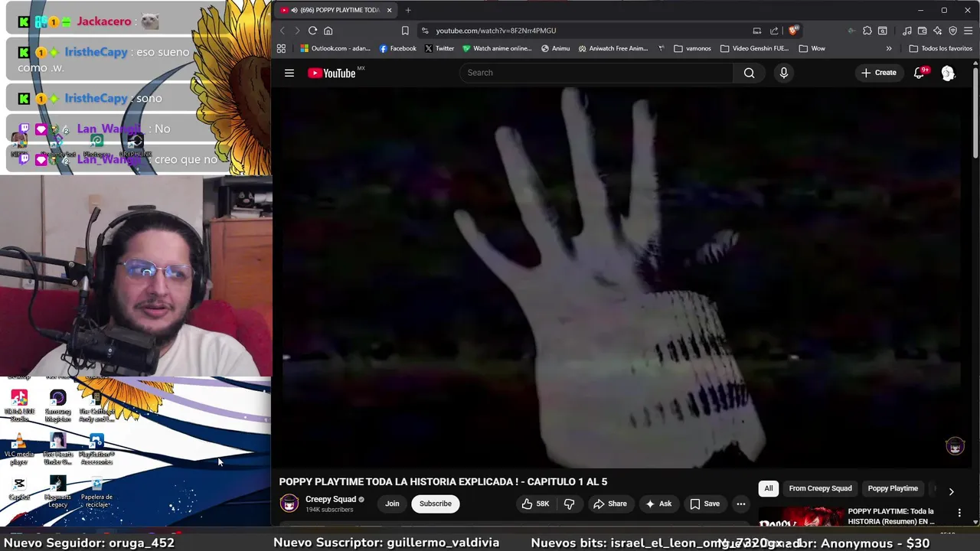Screen dimensions: 980x551
Task: Bookmark this page with bookmark icon
Action: tap(405, 31)
